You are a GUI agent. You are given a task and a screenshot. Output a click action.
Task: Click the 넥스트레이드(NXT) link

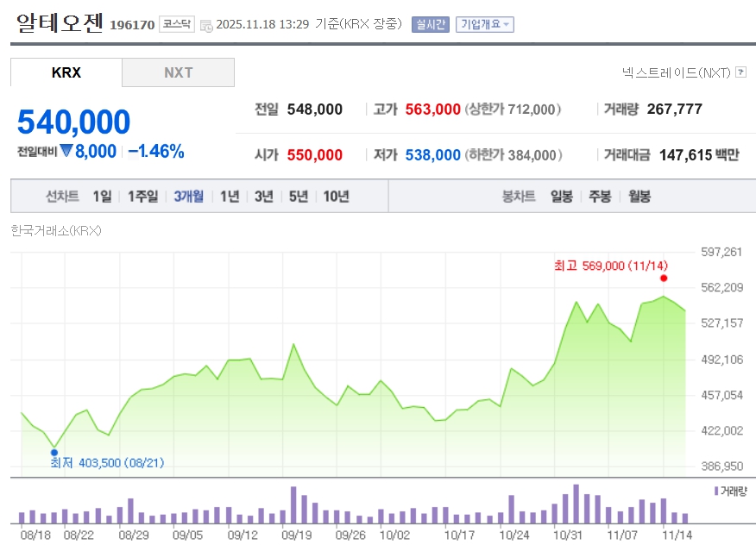pos(676,73)
